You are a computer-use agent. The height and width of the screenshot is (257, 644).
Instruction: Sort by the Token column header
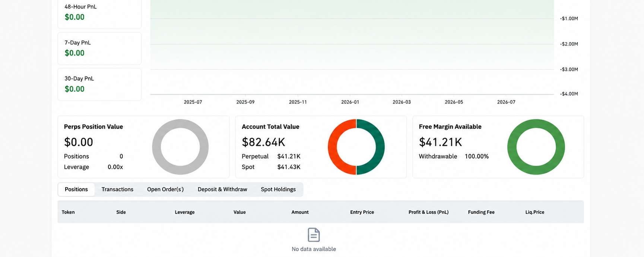(68, 212)
